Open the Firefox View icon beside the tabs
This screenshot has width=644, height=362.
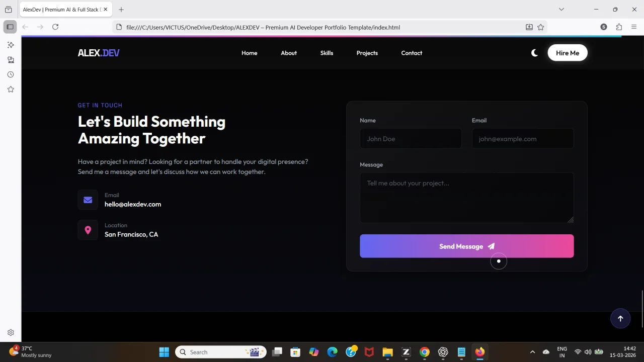tap(9, 10)
